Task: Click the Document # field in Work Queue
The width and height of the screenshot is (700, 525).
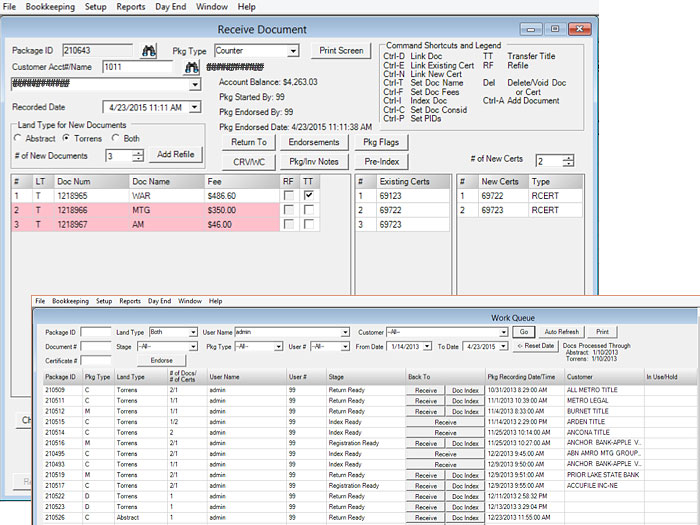Action: [x=96, y=347]
